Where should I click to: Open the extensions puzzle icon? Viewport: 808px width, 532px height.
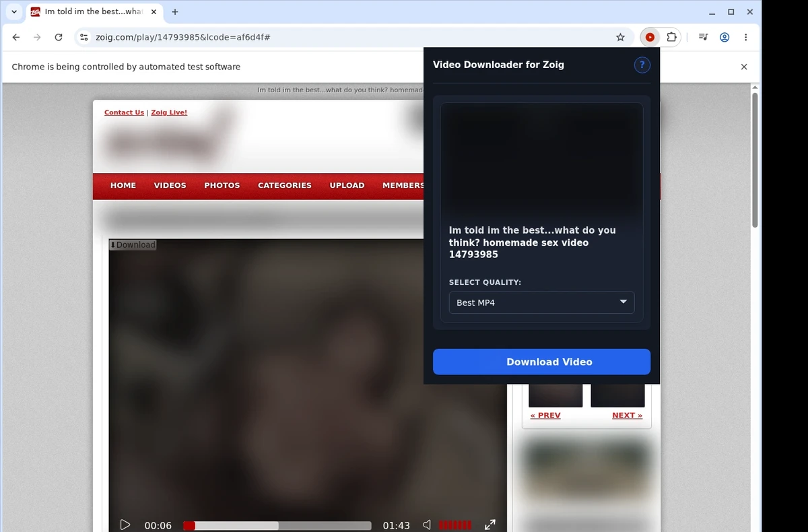click(671, 38)
